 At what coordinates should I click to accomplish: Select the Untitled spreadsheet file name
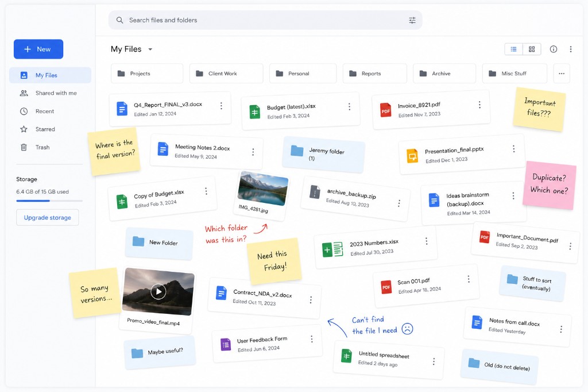384,355
